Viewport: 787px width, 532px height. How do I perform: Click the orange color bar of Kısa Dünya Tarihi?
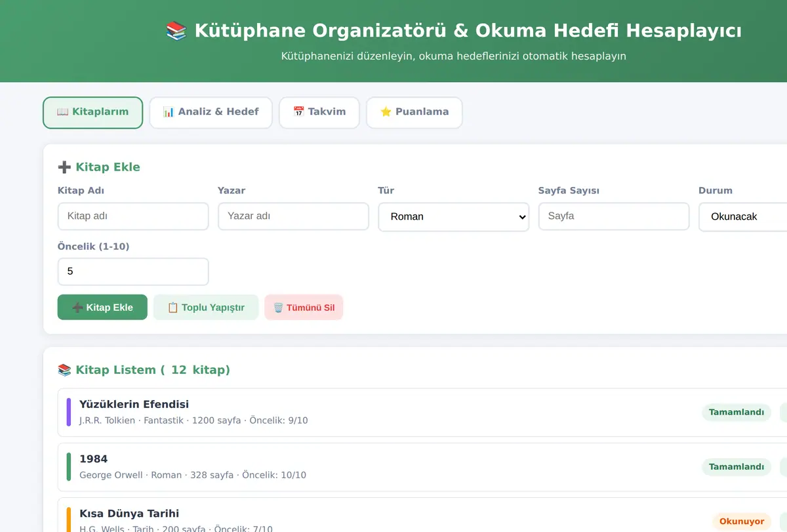tap(69, 520)
